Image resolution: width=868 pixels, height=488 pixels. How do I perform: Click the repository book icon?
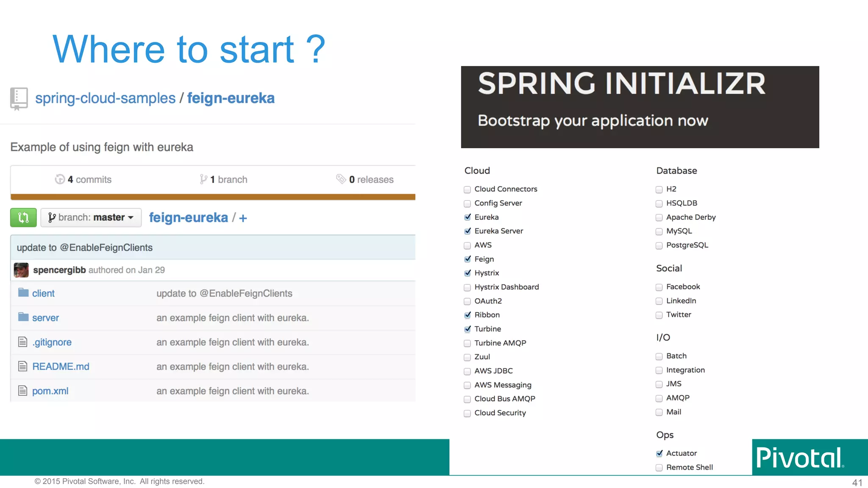point(19,99)
